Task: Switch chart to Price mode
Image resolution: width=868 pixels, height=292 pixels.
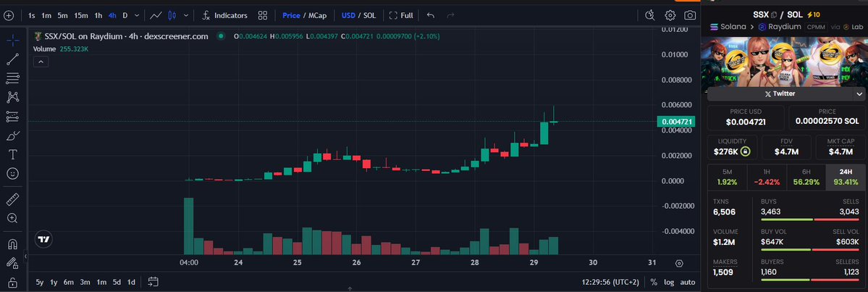Action: coord(291,15)
